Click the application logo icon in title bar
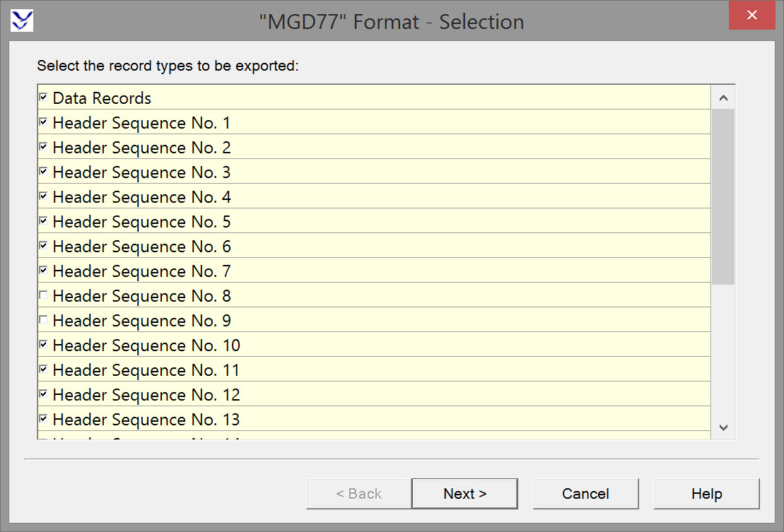 [23, 20]
